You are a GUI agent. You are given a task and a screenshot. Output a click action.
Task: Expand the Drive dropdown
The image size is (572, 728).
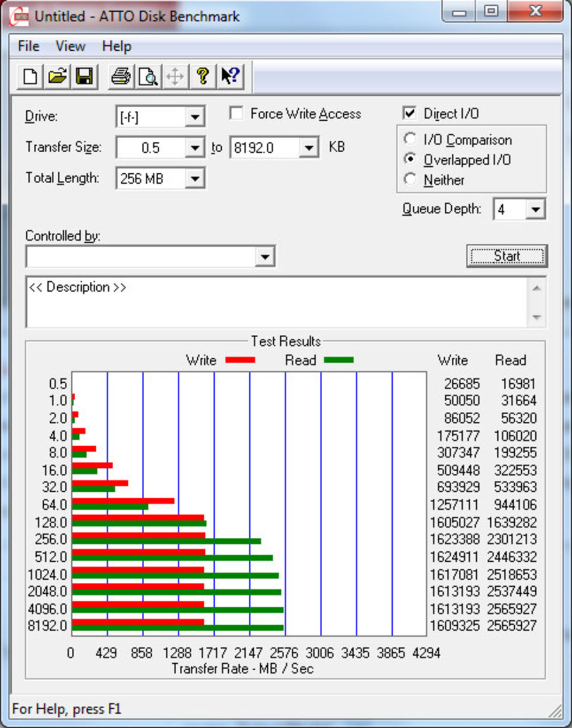click(x=195, y=117)
